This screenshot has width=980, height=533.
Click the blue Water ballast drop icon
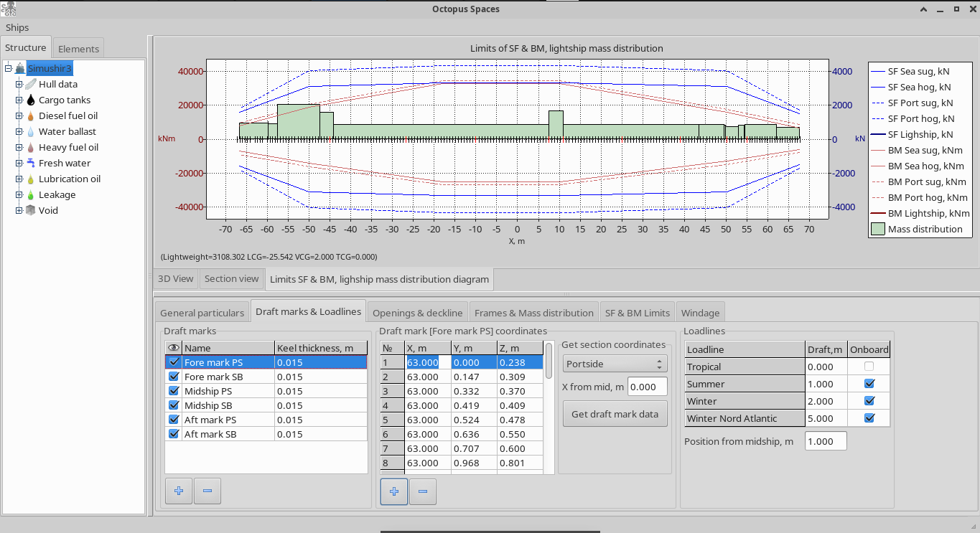click(31, 132)
